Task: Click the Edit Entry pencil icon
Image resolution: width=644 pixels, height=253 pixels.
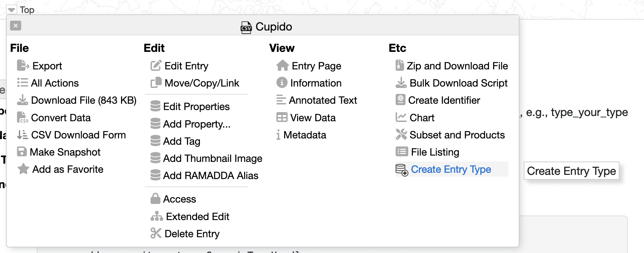Action: click(x=156, y=66)
